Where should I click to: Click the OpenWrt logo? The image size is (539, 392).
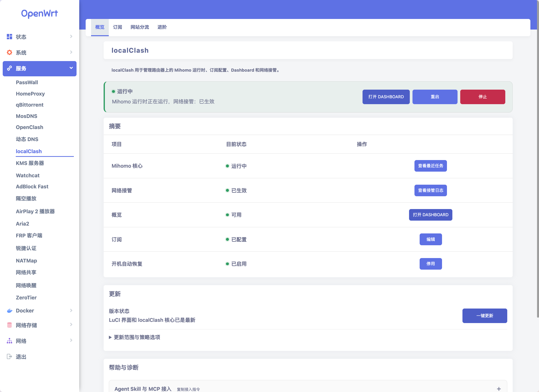[x=39, y=14]
